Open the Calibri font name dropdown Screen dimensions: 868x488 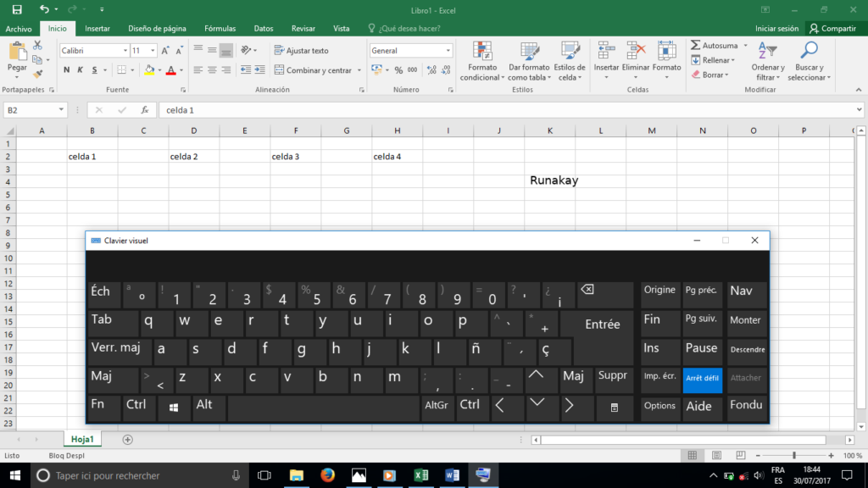point(124,51)
